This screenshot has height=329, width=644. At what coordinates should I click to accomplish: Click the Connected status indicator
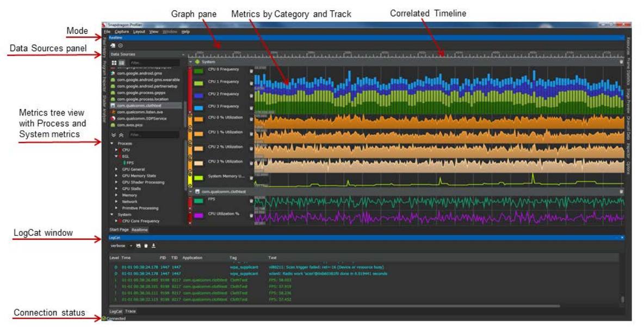click(x=114, y=319)
